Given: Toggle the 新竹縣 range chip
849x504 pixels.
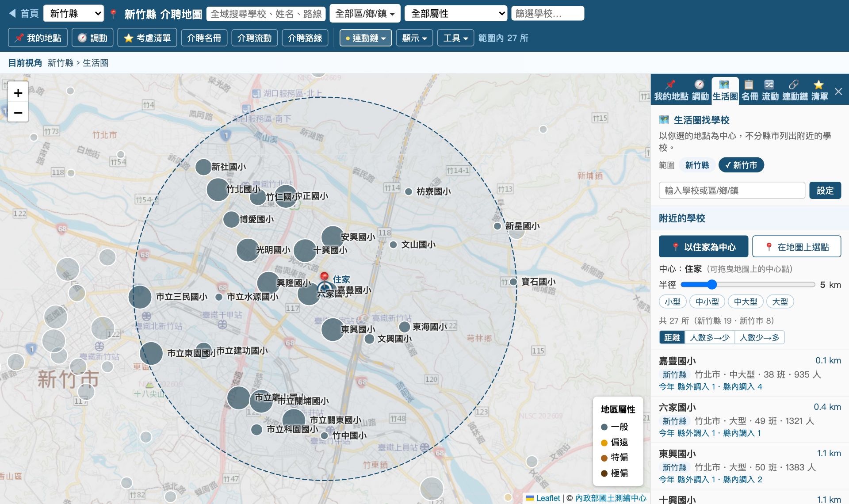Looking at the screenshot, I should (x=697, y=165).
